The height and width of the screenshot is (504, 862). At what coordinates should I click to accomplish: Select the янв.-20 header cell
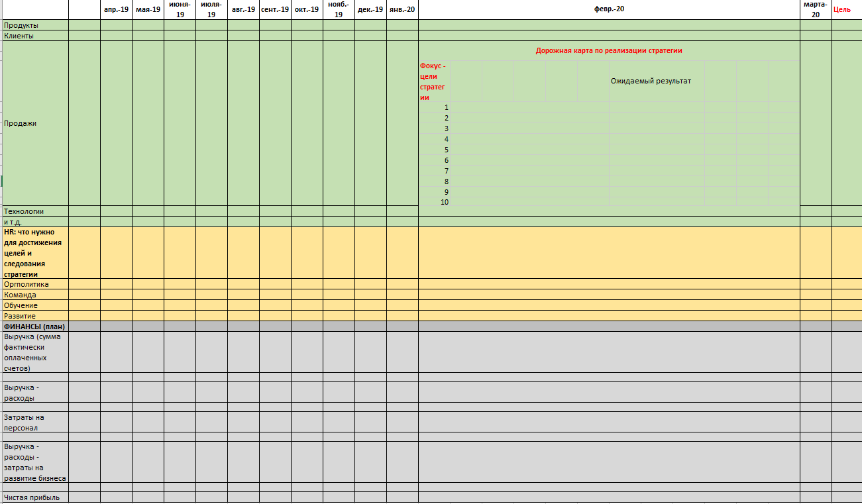point(402,10)
